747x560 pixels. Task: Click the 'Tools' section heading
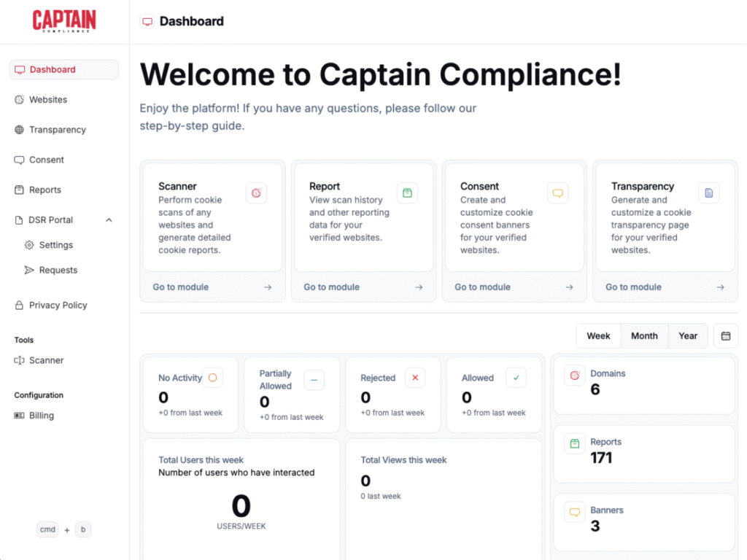pos(24,340)
